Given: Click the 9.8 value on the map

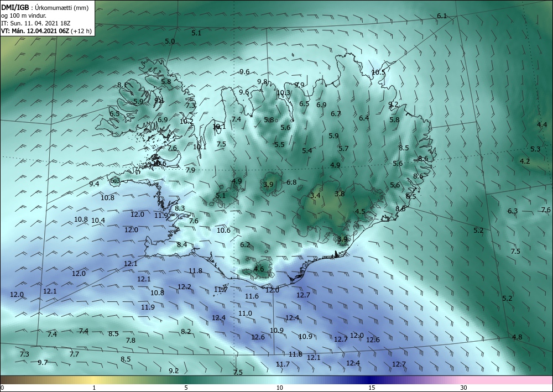Looking at the screenshot, I should tap(262, 82).
